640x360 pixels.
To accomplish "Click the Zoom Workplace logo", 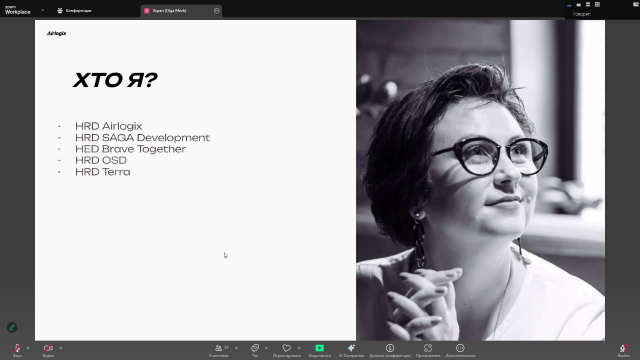I will click(x=18, y=10).
